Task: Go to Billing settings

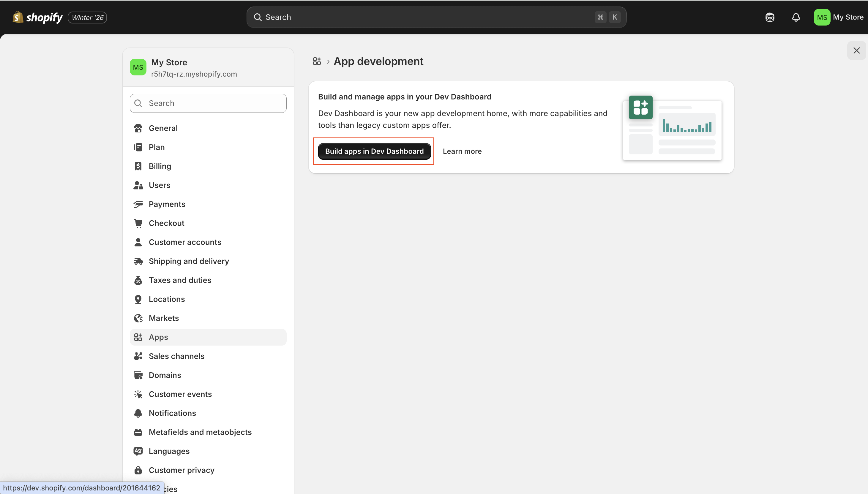Action: tap(160, 166)
